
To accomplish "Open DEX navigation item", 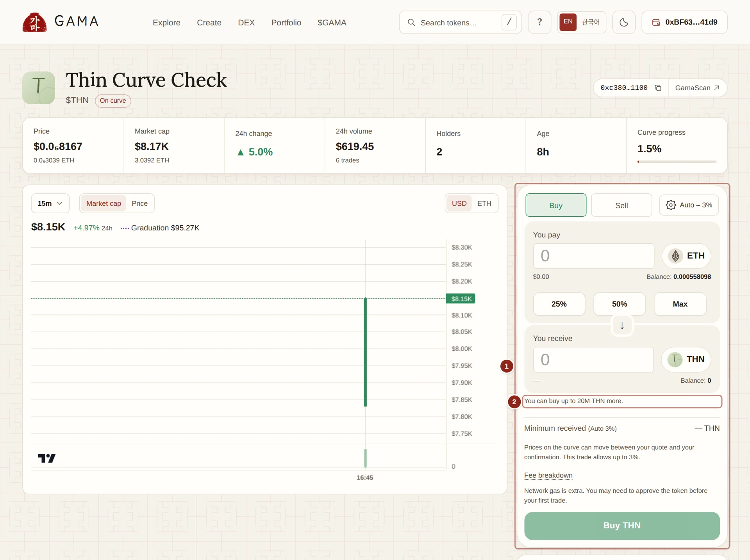I will tap(246, 23).
